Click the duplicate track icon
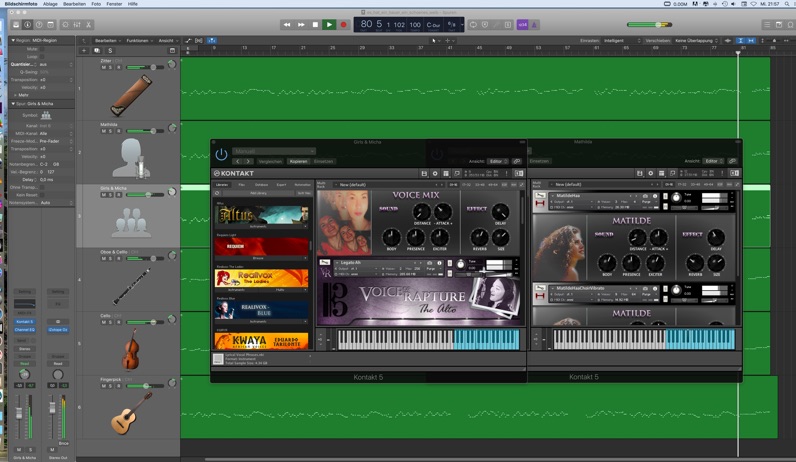The image size is (796, 462). [x=96, y=50]
